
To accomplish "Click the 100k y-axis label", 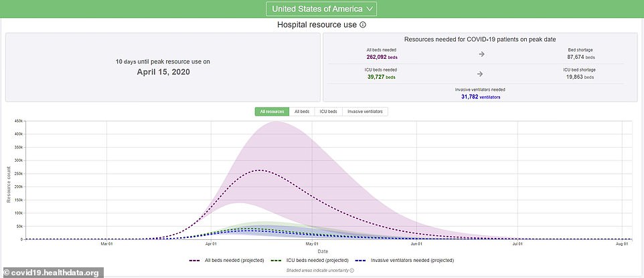I will pyautogui.click(x=19, y=213).
